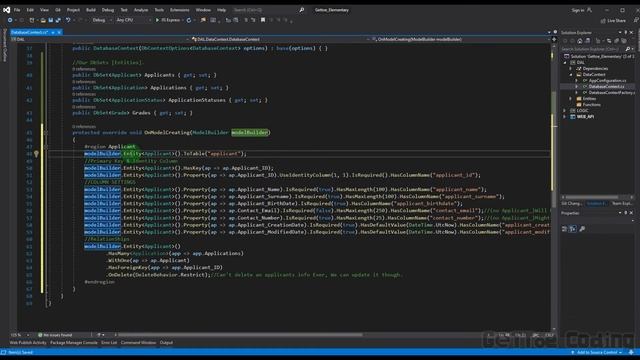Image resolution: width=640 pixels, height=360 pixels.
Task: Open the DAL project scope dropdown
Action: 100,40
